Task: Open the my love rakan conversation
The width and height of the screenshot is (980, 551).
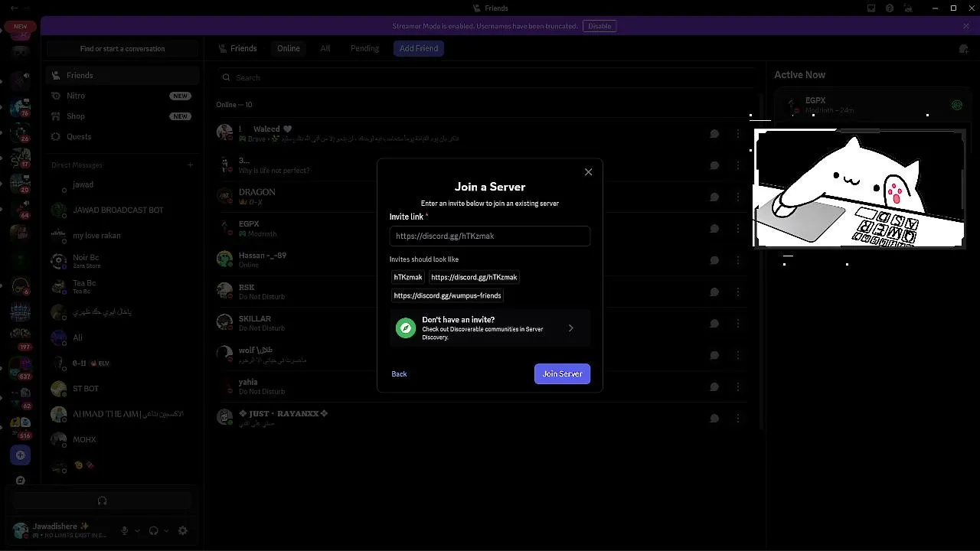Action: tap(122, 236)
